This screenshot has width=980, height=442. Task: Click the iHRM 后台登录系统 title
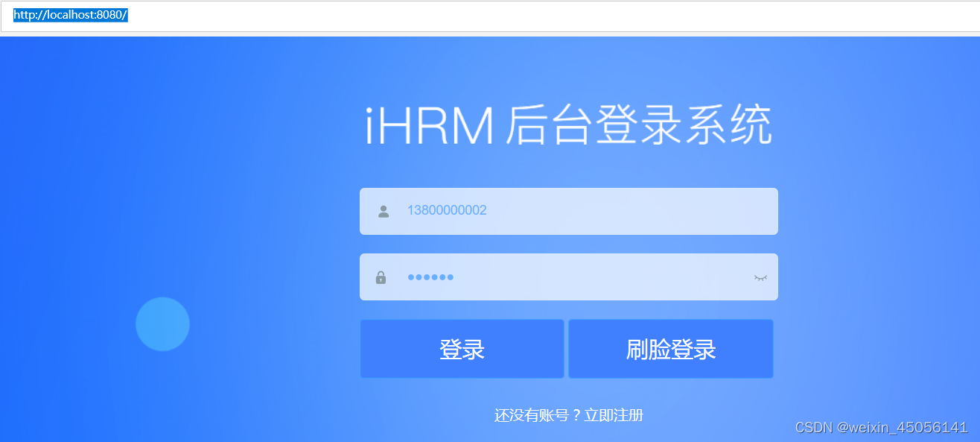point(568,123)
